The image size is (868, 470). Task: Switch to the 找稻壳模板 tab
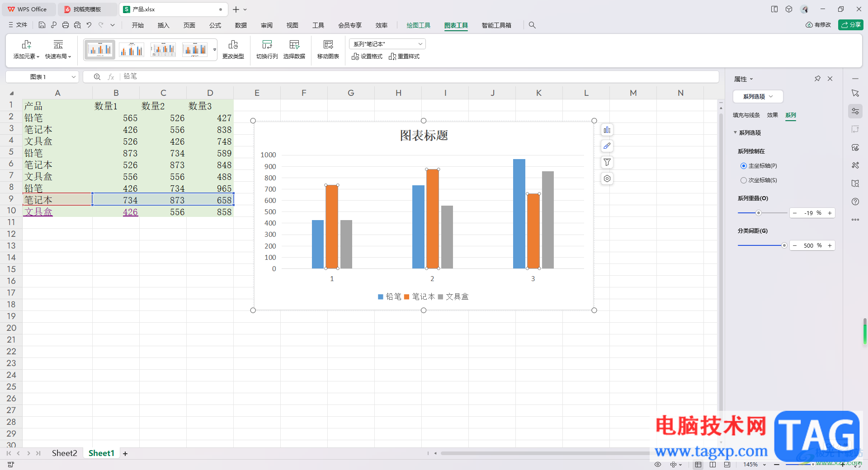[x=87, y=9]
